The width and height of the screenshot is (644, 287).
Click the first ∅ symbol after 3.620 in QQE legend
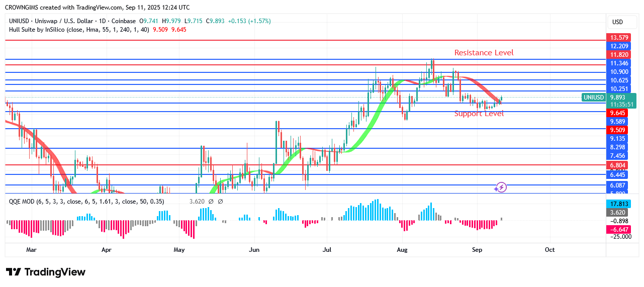coord(211,202)
